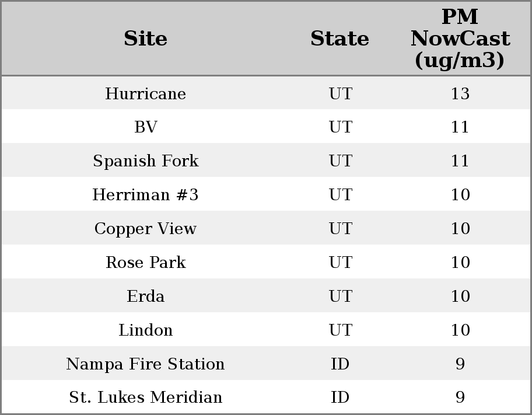Click the Lindon site name
532x415 pixels.
(145, 330)
